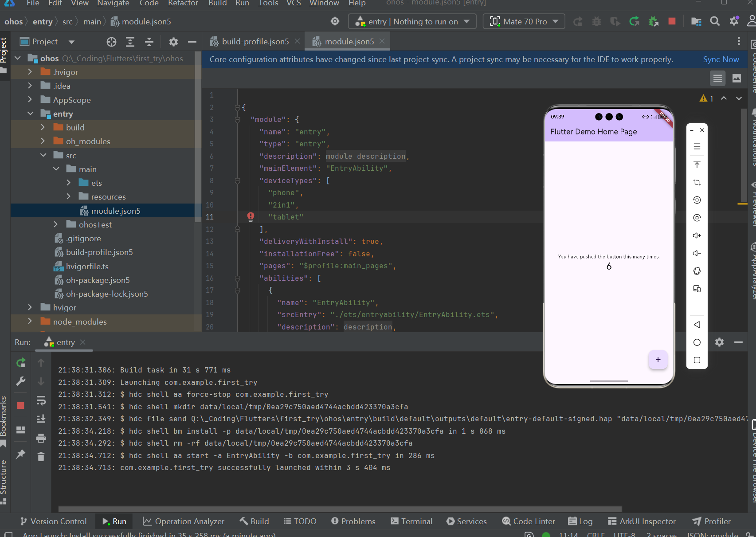Click the Search Everywhere magnifier icon
Image resolution: width=756 pixels, height=537 pixels.
[x=715, y=21]
